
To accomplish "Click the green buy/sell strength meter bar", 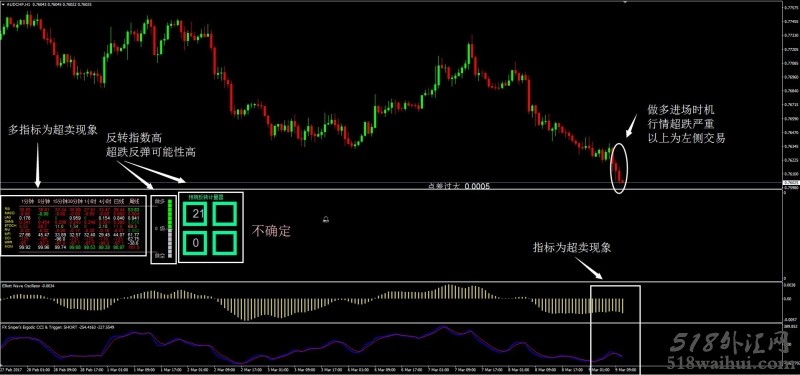I will [x=170, y=229].
